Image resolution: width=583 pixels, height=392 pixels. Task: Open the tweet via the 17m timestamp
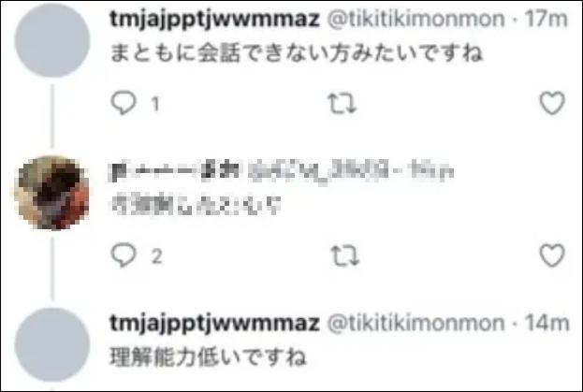click(547, 19)
